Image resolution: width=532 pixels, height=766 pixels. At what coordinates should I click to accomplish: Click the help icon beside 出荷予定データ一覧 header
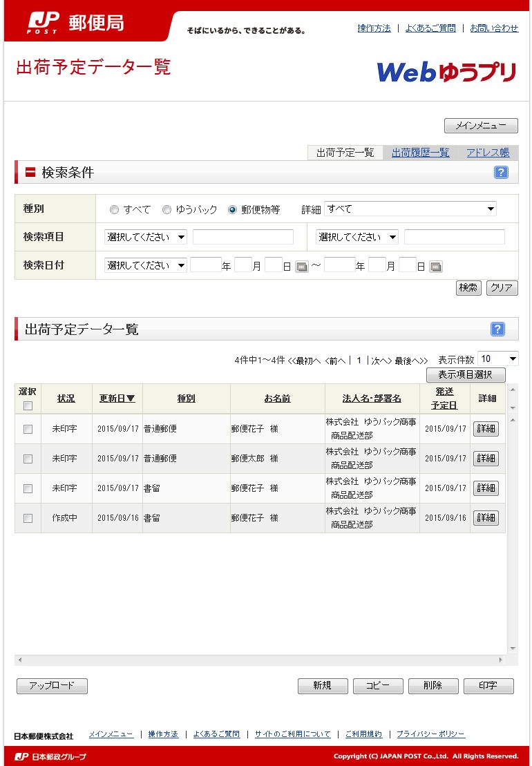click(x=497, y=329)
